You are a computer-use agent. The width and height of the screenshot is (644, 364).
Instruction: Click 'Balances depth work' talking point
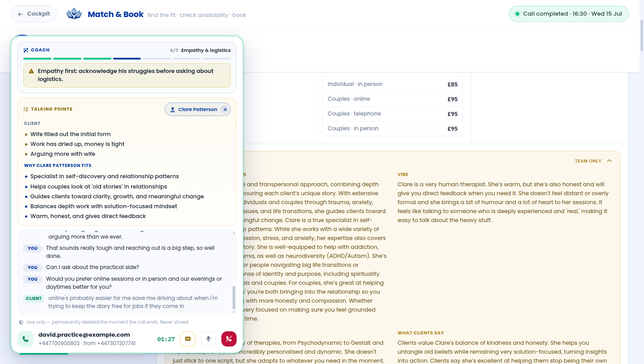(104, 206)
